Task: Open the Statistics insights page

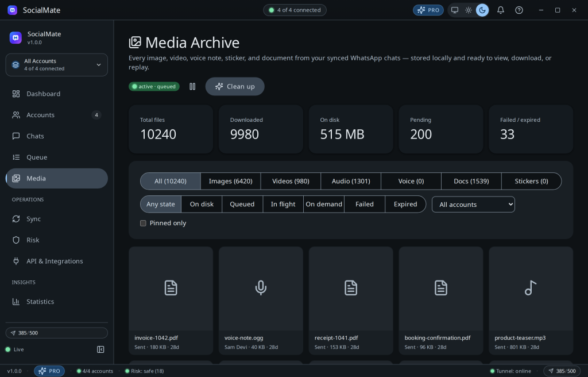Action: 57,302
